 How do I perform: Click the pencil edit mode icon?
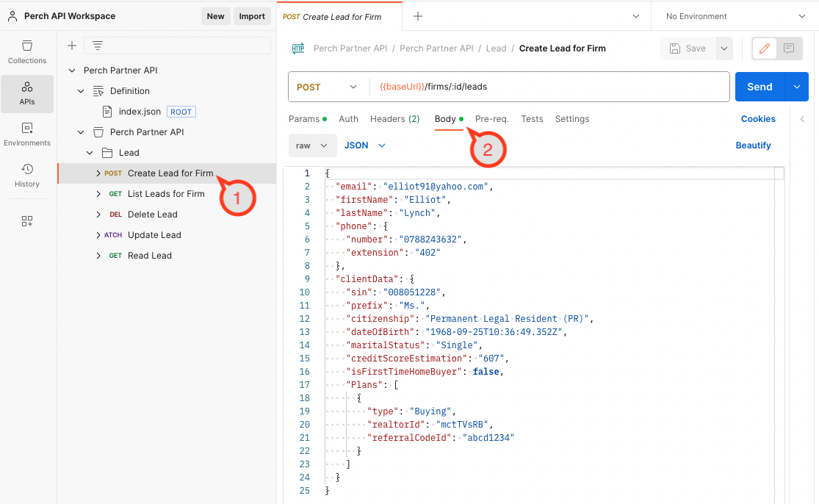[x=764, y=48]
